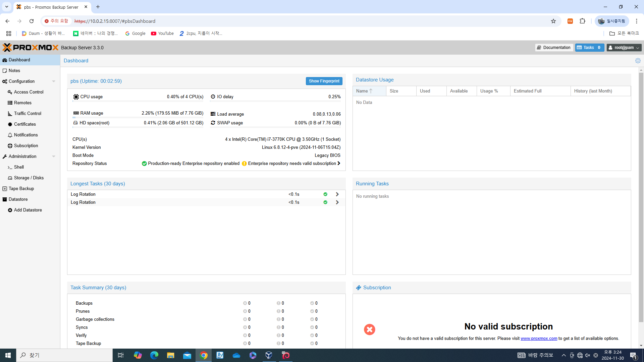
Task: Collapse the Configuration tree section arrow
Action: (x=54, y=81)
